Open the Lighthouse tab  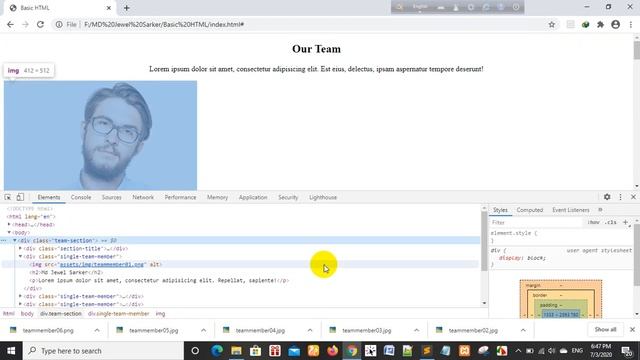[x=323, y=197]
